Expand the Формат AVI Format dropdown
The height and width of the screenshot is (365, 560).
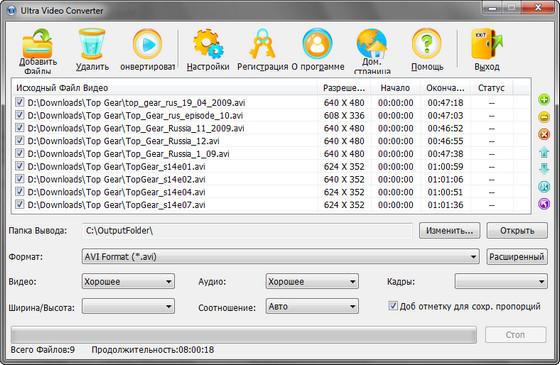coord(280,257)
